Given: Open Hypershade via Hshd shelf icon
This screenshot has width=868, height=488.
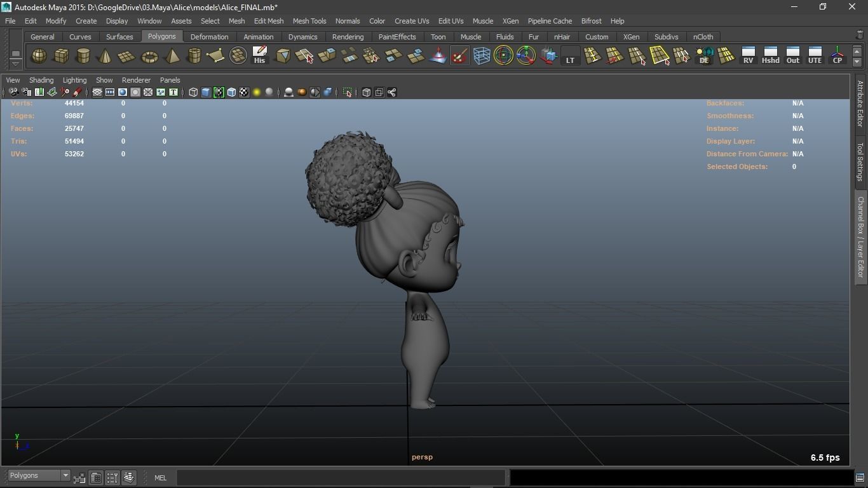Looking at the screenshot, I should pos(771,56).
